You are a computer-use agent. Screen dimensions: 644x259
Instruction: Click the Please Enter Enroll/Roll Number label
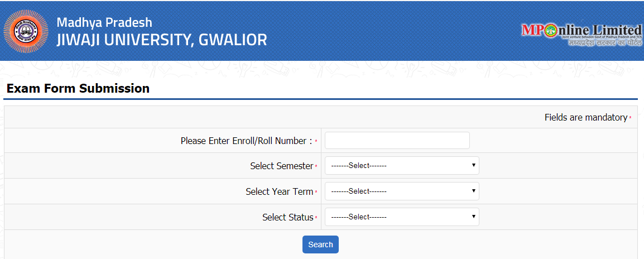click(246, 141)
